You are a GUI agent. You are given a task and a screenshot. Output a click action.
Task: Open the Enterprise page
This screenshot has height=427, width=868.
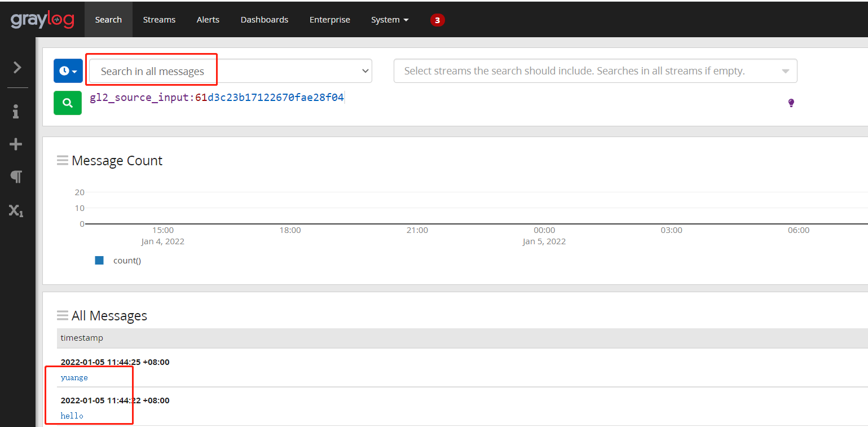[330, 20]
